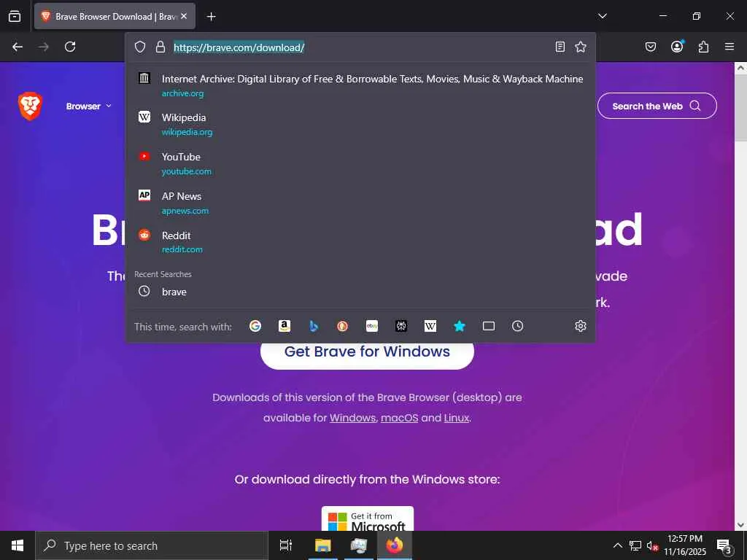747x560 pixels.
Task: Toggle reader view icon in address bar
Action: pos(560,47)
